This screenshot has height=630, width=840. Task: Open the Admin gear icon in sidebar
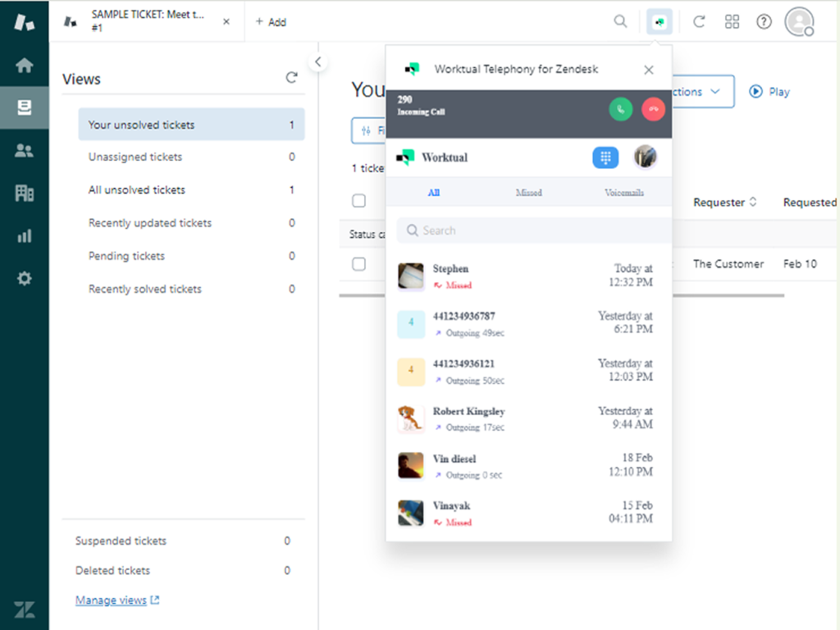pyautogui.click(x=25, y=279)
